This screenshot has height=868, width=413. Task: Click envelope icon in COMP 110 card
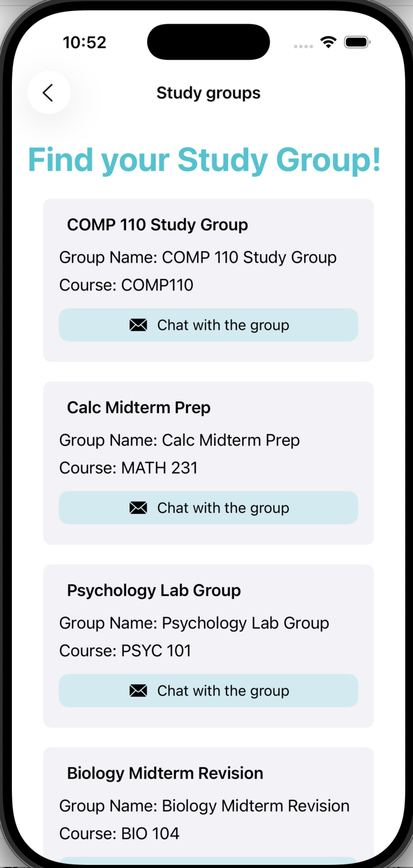(x=138, y=325)
